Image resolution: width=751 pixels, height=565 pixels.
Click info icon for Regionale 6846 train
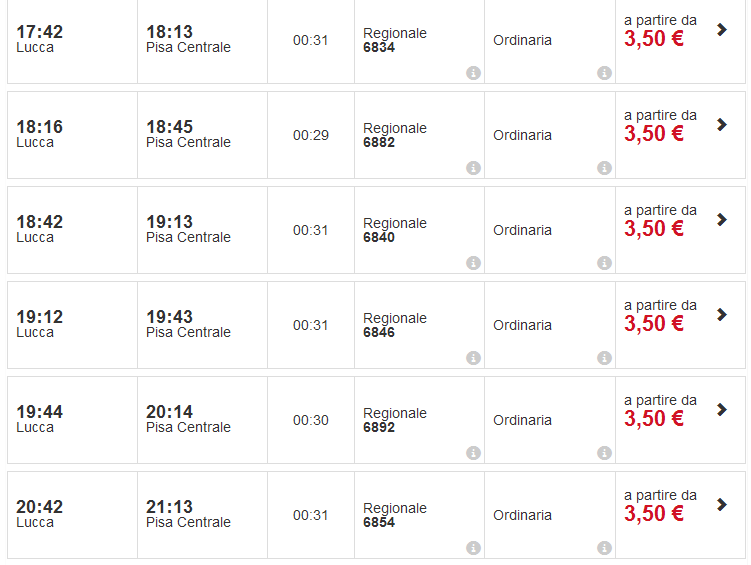[473, 358]
